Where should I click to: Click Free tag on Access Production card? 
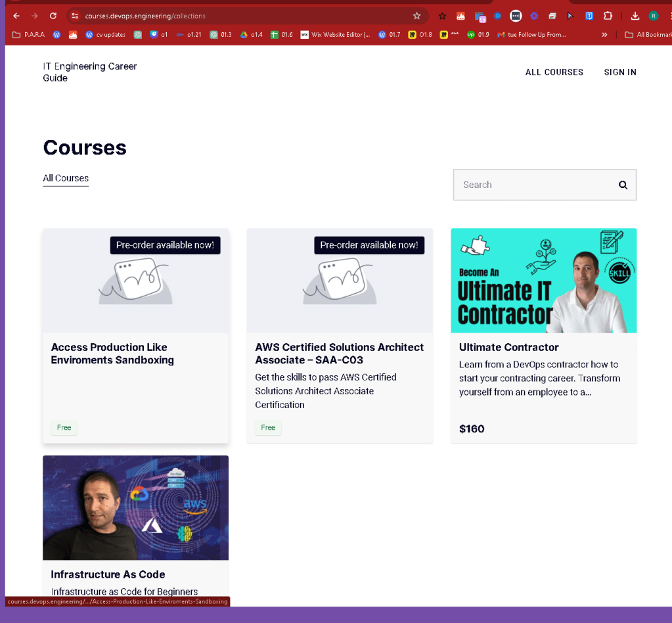[64, 427]
